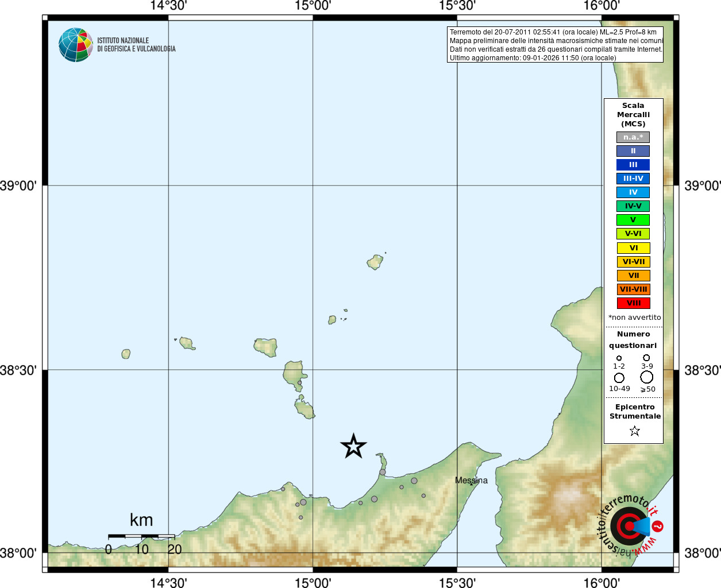Click the 20 mark on the scale bar
The image size is (721, 588).
coord(175,550)
